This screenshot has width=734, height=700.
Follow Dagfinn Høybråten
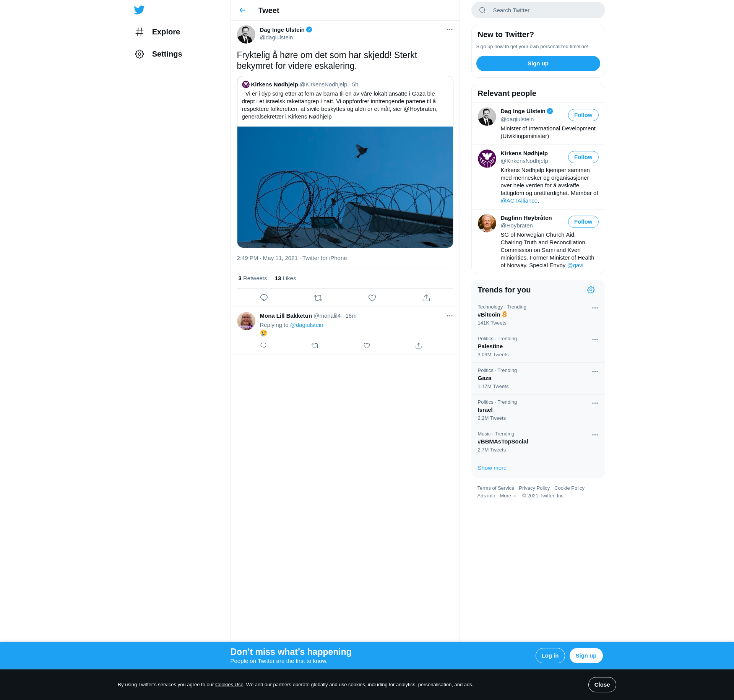[583, 222]
